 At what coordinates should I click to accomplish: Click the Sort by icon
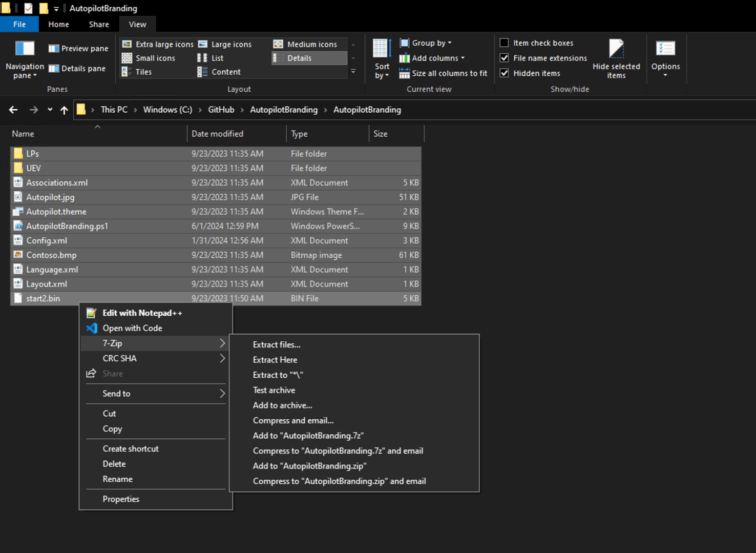[x=381, y=49]
